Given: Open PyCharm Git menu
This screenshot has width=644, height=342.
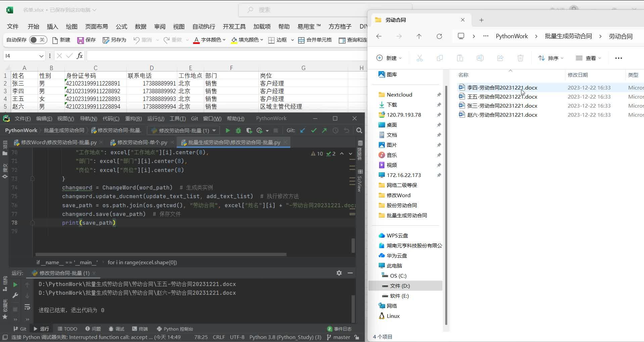Looking at the screenshot, I should [194, 118].
